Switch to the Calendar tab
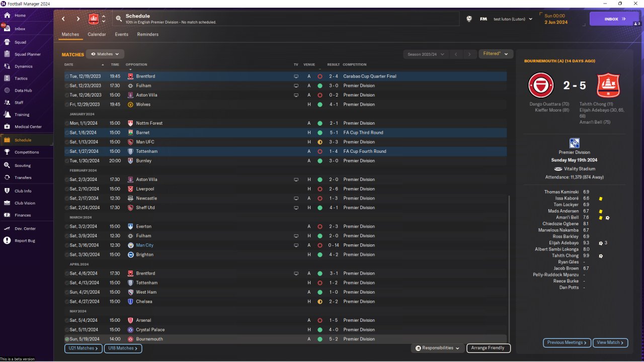 97,35
